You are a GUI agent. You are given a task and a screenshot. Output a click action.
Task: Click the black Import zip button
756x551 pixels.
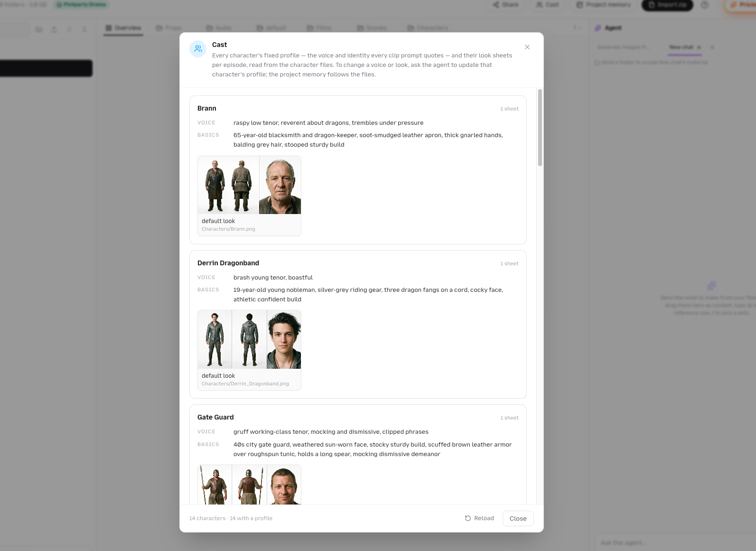pyautogui.click(x=667, y=5)
